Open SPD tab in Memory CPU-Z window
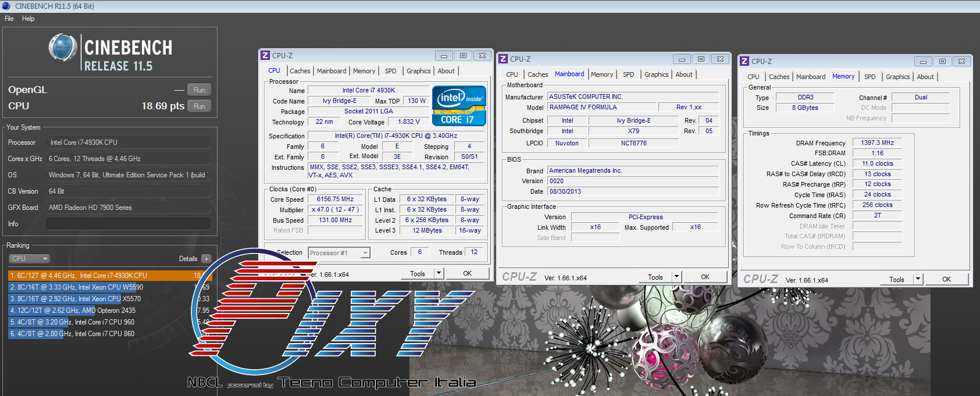Image resolution: width=980 pixels, height=396 pixels. point(870,77)
